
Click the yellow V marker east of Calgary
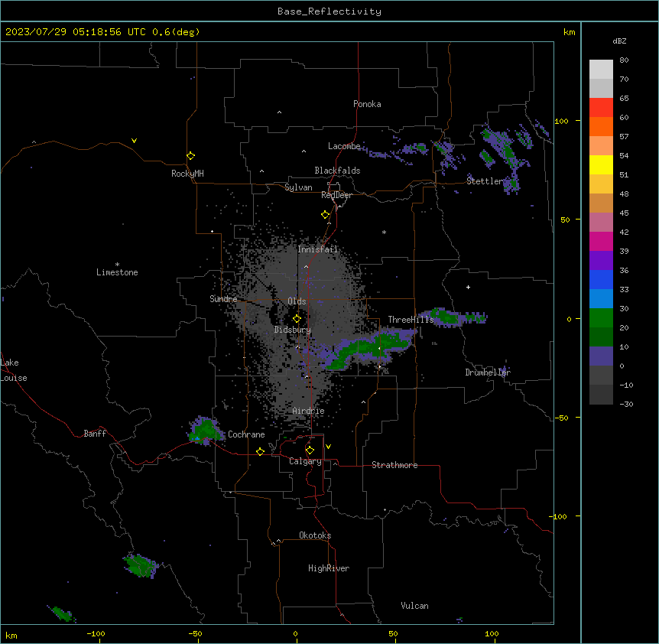328,447
